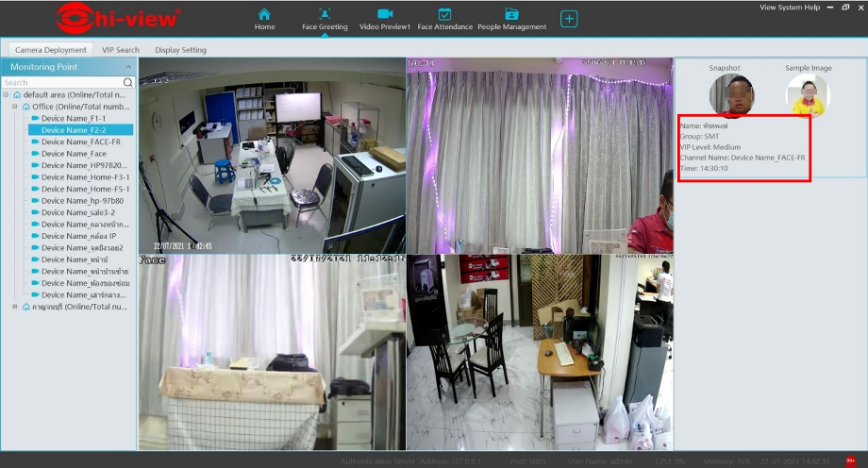Switch to the VIP Search tab
Image resolution: width=868 pixels, height=468 pixels.
pos(121,50)
